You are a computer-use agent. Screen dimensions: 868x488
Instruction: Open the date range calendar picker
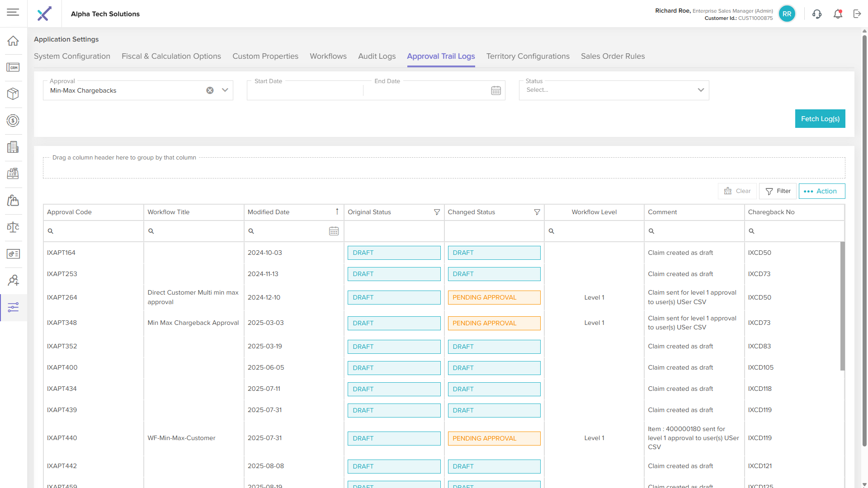pyautogui.click(x=495, y=91)
